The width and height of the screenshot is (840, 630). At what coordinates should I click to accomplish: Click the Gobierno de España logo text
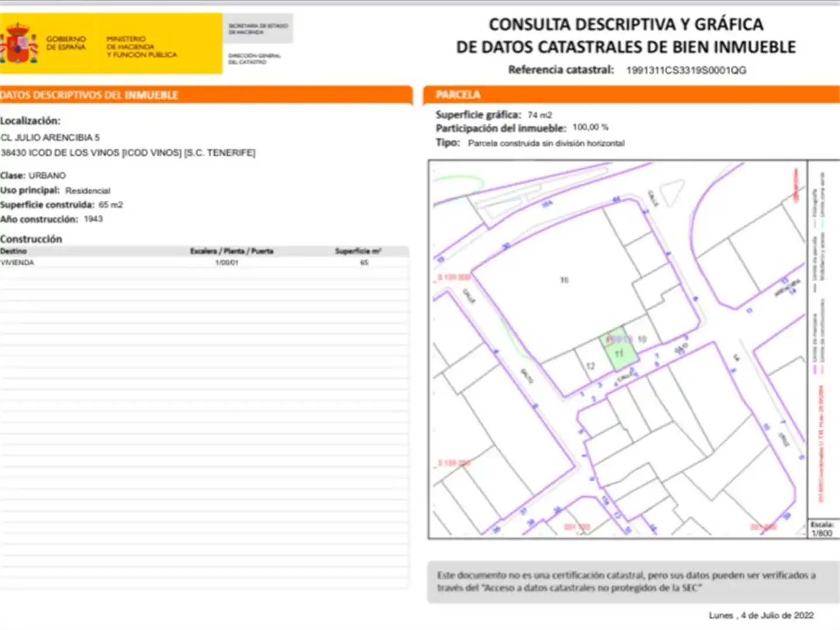click(66, 43)
